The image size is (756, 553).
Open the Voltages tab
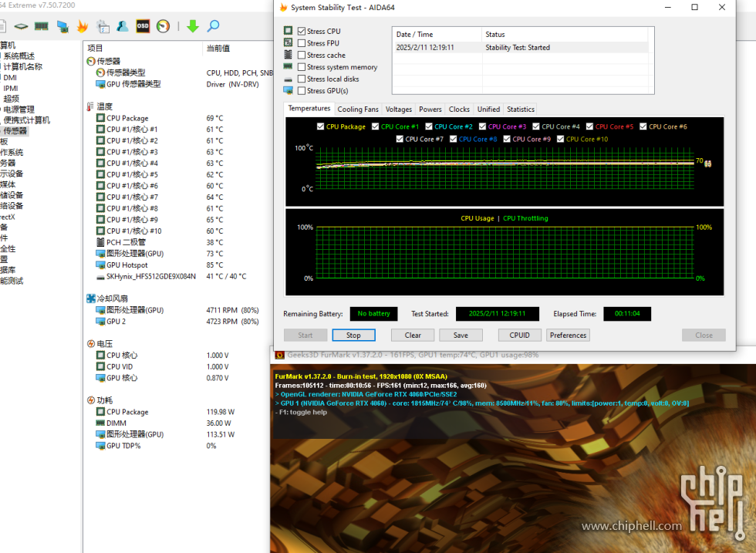pyautogui.click(x=399, y=110)
